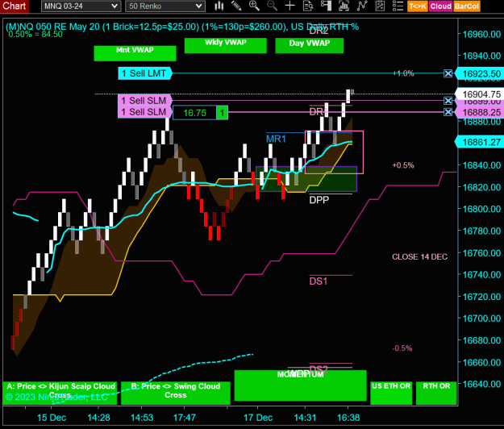This screenshot has width=504, height=429.
Task: Show the data box icon
Action: point(308,6)
